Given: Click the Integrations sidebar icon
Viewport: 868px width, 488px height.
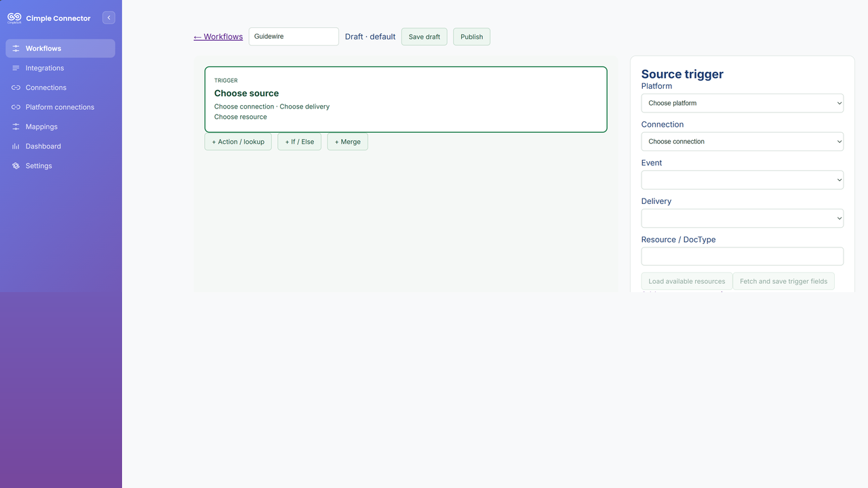Looking at the screenshot, I should (x=16, y=68).
